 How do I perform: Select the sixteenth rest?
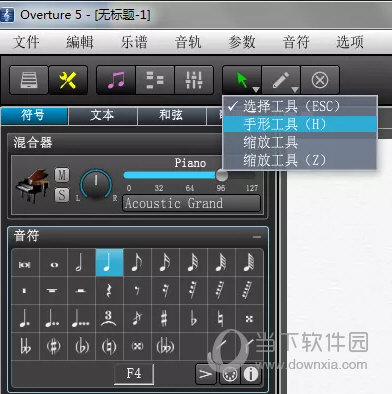coord(165,290)
